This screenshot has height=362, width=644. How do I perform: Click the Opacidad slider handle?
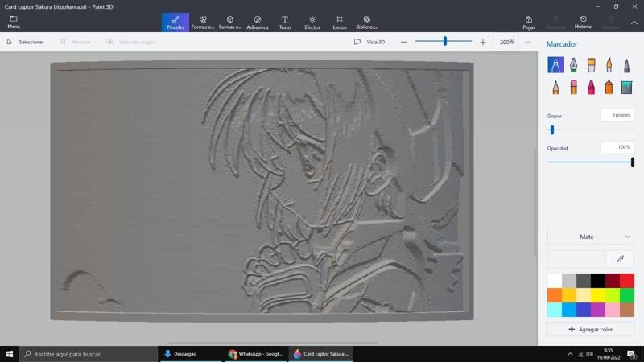[x=633, y=162]
